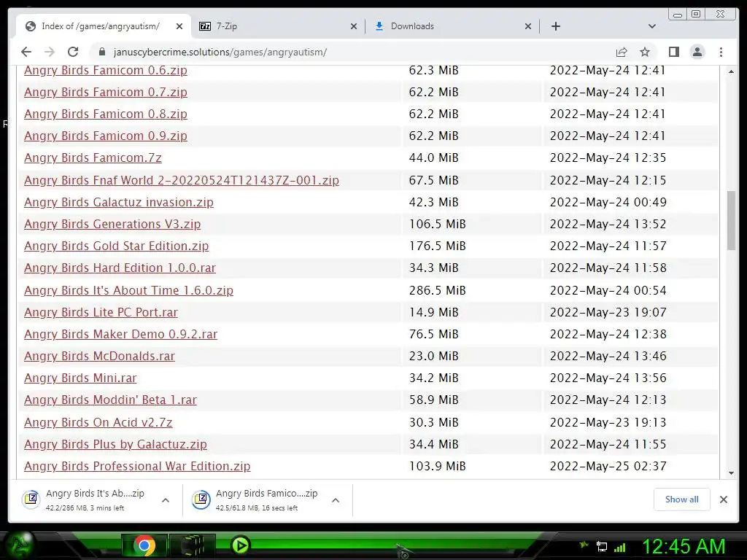Download Angry Birds McDonalds.rar

(x=99, y=356)
